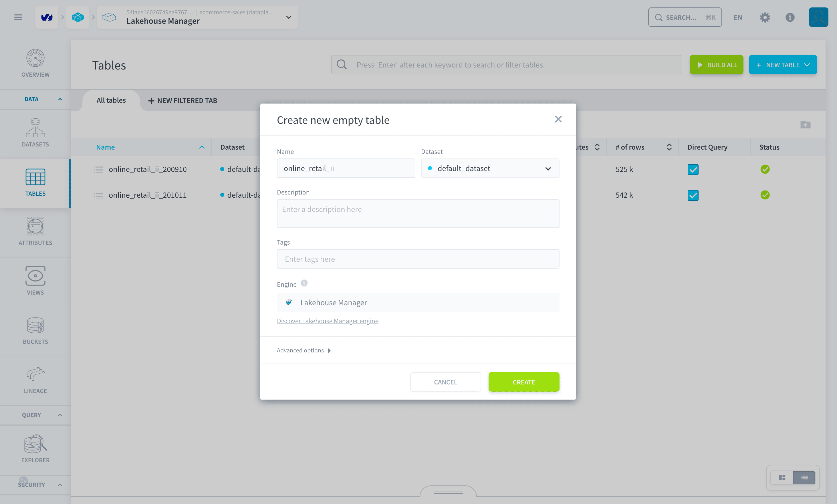
Task: Open settings gear in top bar
Action: [765, 17]
